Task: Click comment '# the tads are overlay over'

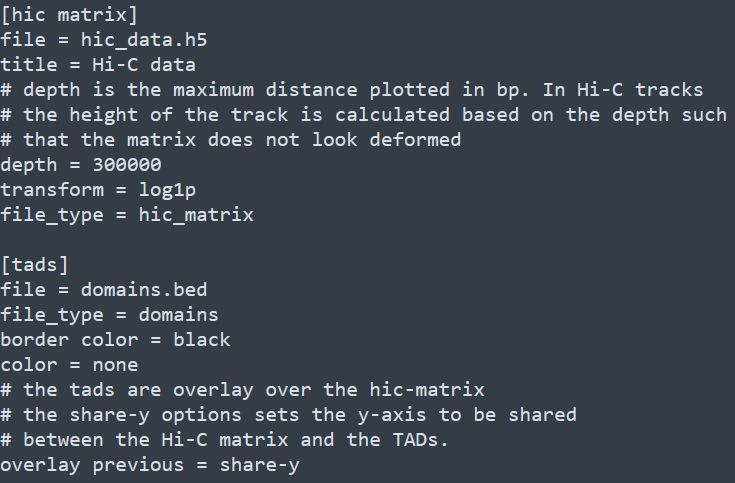Action: click(x=242, y=390)
